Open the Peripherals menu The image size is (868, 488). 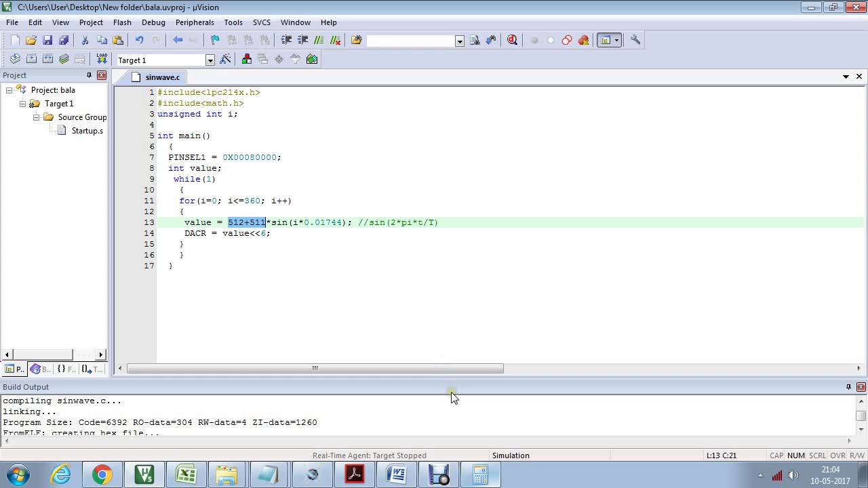195,22
